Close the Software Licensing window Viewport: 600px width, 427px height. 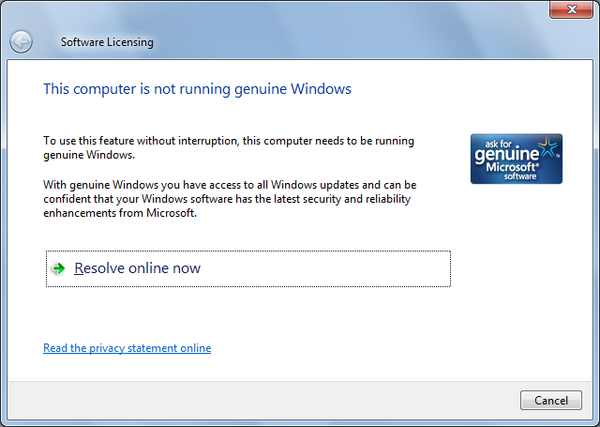[x=571, y=9]
